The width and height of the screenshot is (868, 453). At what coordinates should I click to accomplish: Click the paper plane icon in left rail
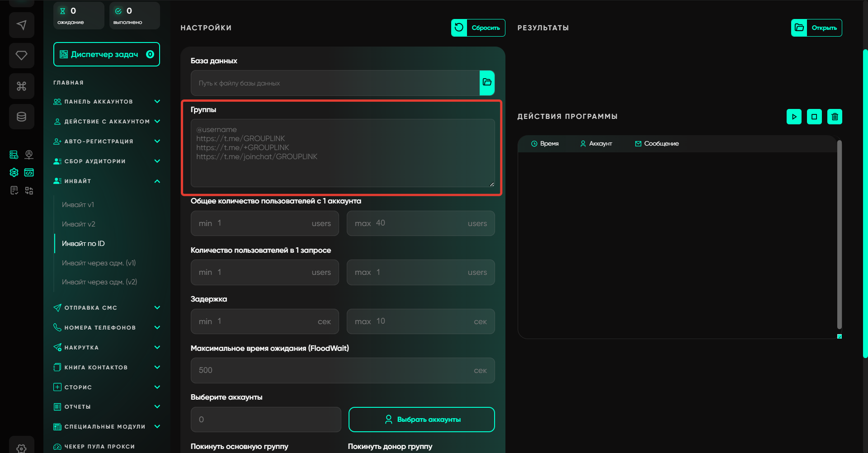click(21, 25)
